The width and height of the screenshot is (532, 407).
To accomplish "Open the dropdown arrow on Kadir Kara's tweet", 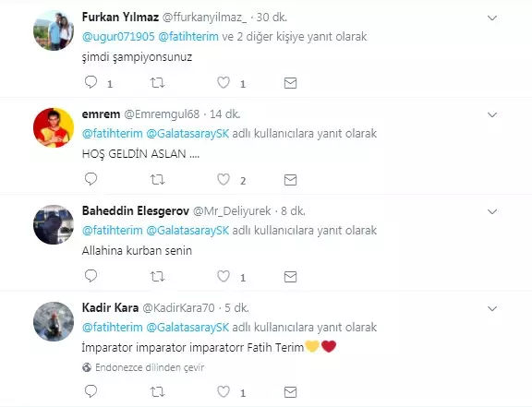I will click(492, 308).
